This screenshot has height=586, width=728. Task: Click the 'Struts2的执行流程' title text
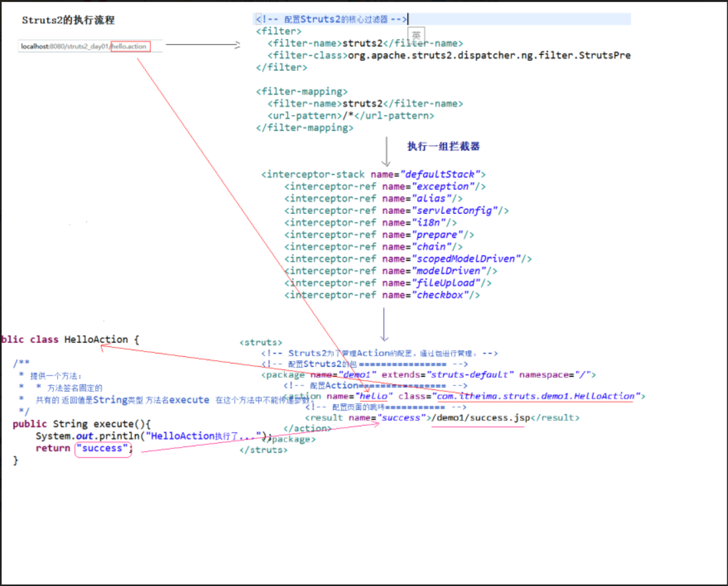68,20
